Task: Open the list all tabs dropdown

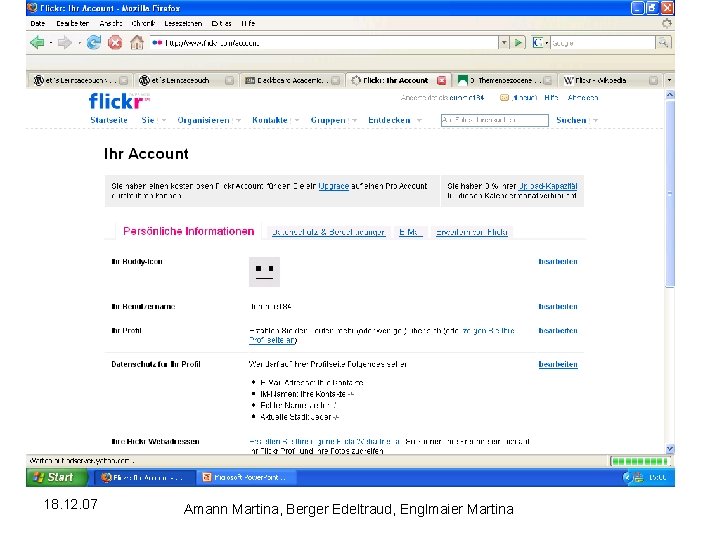Action: coord(669,80)
